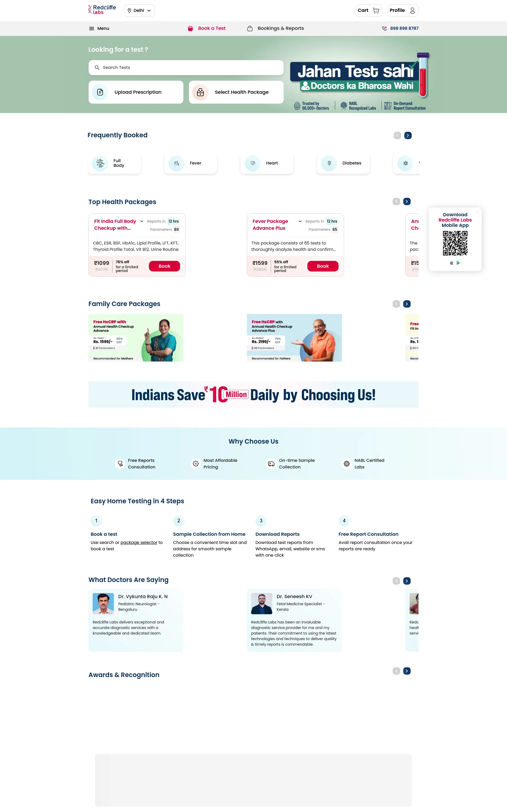
Task: Click next arrow on Top Health Packages
Action: 407,201
